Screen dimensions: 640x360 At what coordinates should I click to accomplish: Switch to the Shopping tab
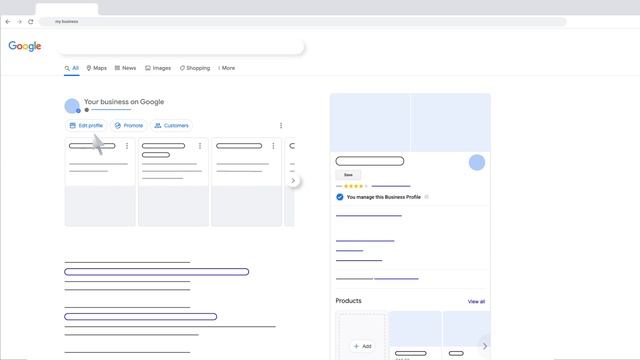(x=195, y=68)
